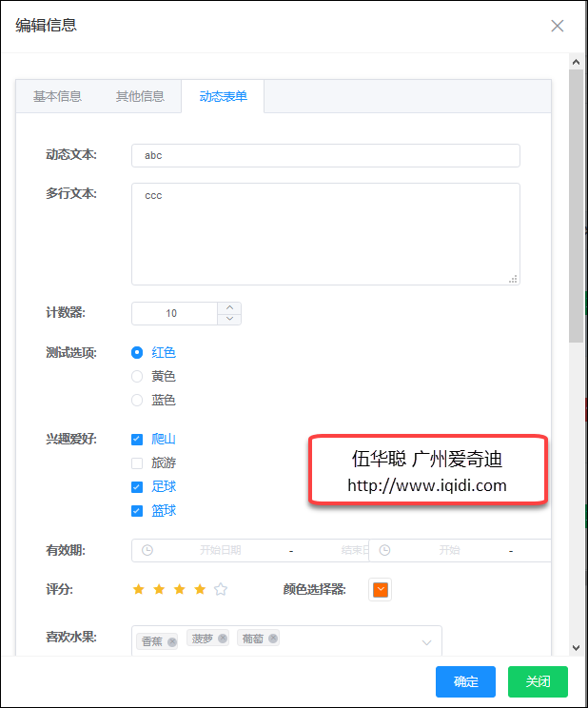Click the 开始 field in the second time range

click(x=449, y=550)
